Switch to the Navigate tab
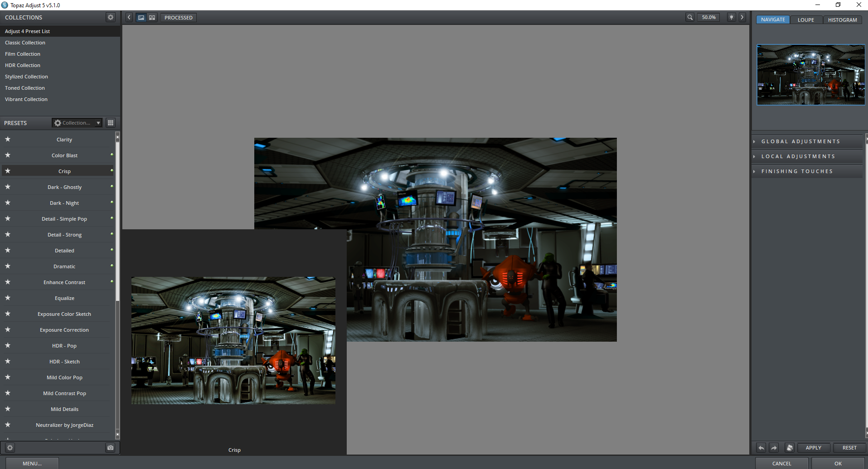868x469 pixels. (x=773, y=19)
